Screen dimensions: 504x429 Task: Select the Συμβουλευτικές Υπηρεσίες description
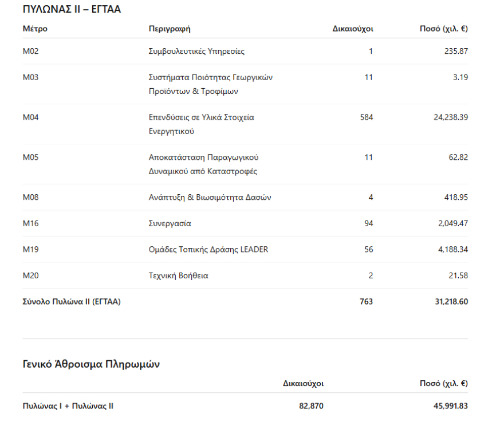tap(196, 52)
